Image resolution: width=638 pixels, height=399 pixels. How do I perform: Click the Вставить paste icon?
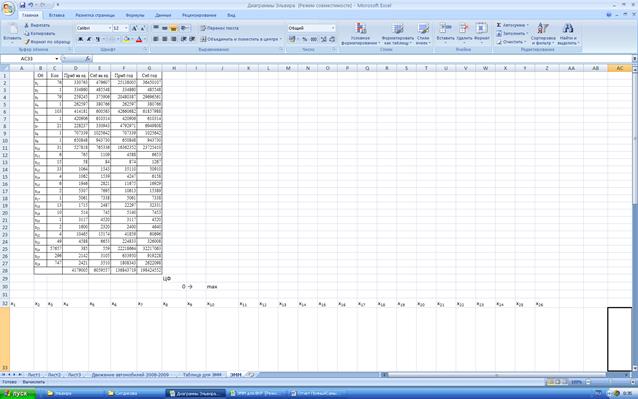[x=12, y=29]
